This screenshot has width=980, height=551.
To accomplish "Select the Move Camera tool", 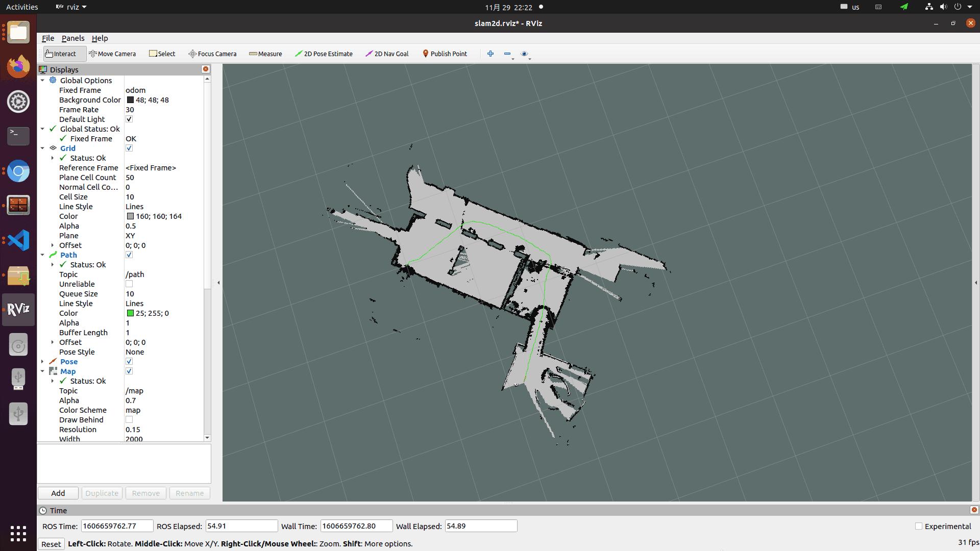I will click(112, 54).
